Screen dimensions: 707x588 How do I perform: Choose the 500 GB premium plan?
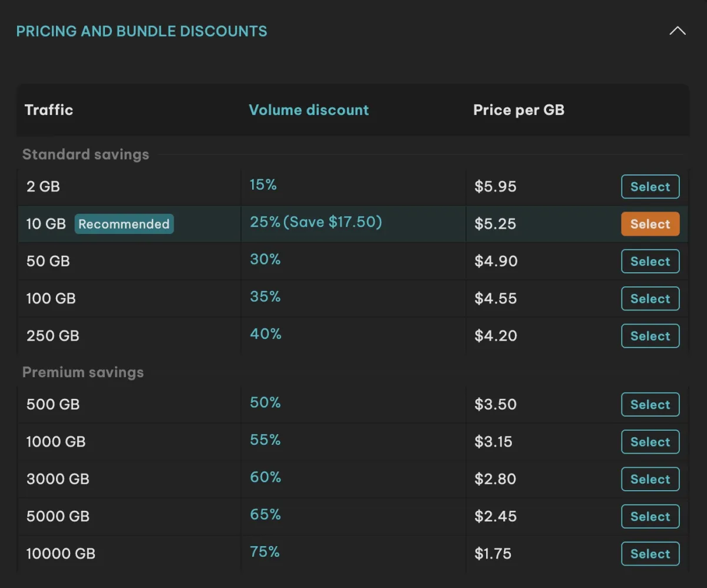(650, 404)
